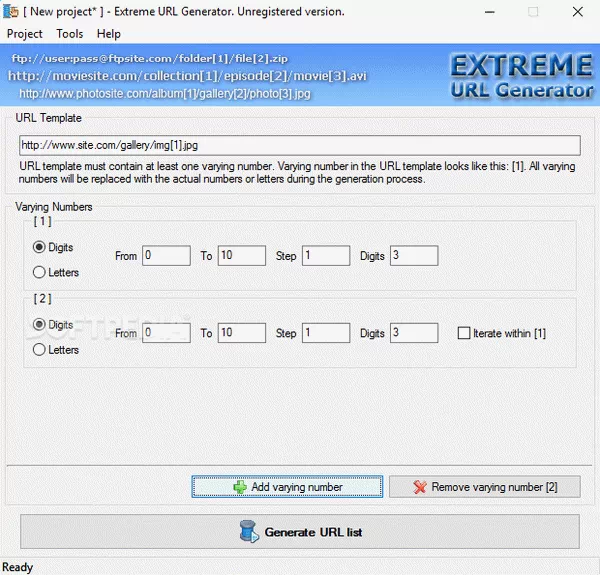Screen dimensions: 600x575
Task: Click the Digits count field of number [2]
Action: (414, 333)
